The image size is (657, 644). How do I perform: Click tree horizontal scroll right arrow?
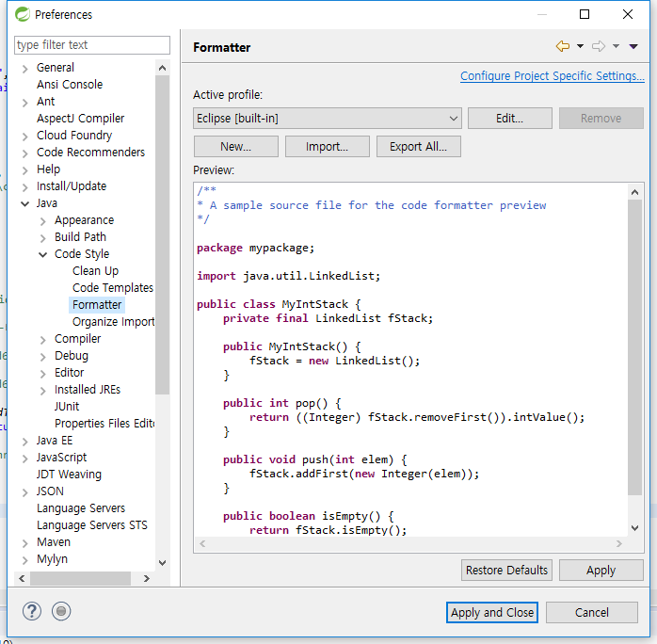[x=146, y=579]
